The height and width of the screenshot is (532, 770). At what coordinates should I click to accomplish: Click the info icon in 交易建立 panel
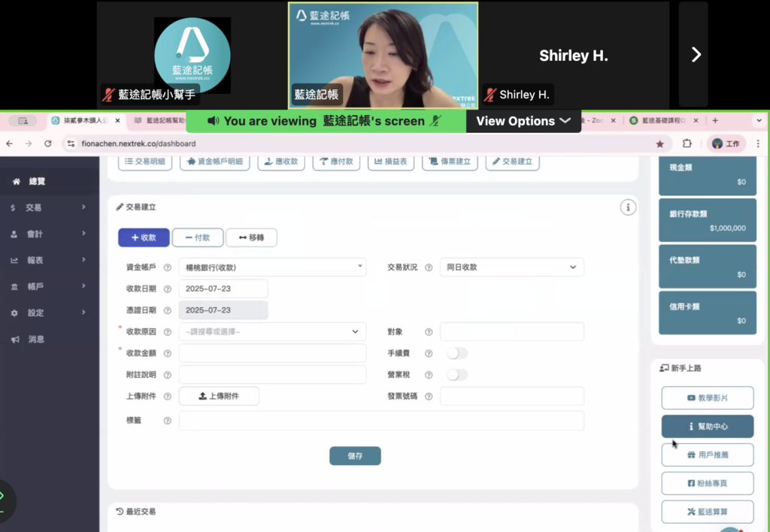[628, 207]
